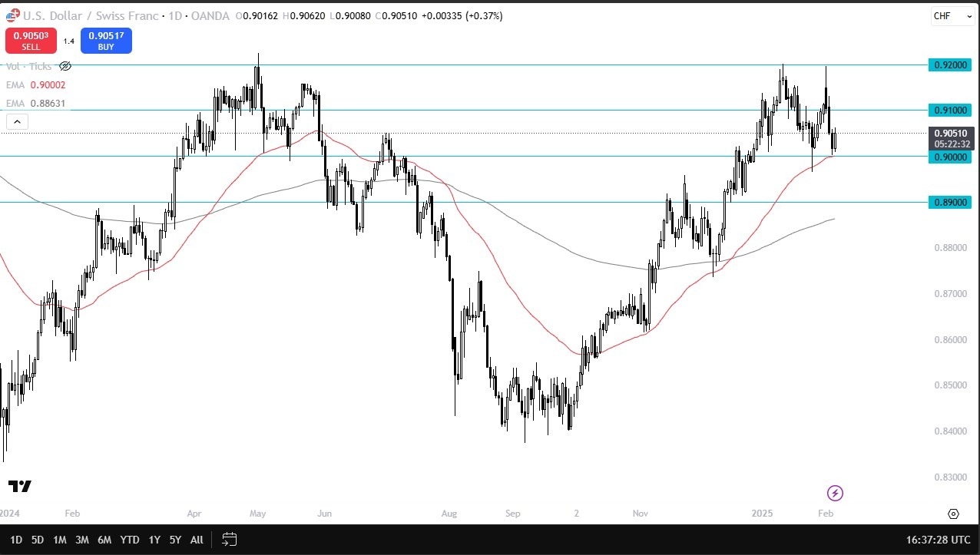This screenshot has height=555, width=980.
Task: Open the TradingView logo
Action: click(20, 486)
